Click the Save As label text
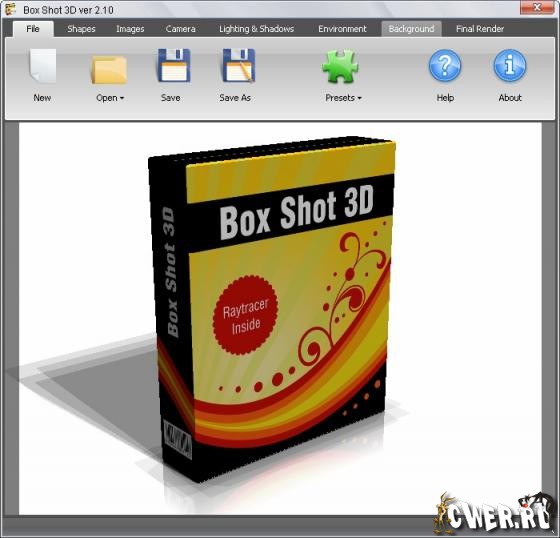560x538 pixels. pos(235,98)
